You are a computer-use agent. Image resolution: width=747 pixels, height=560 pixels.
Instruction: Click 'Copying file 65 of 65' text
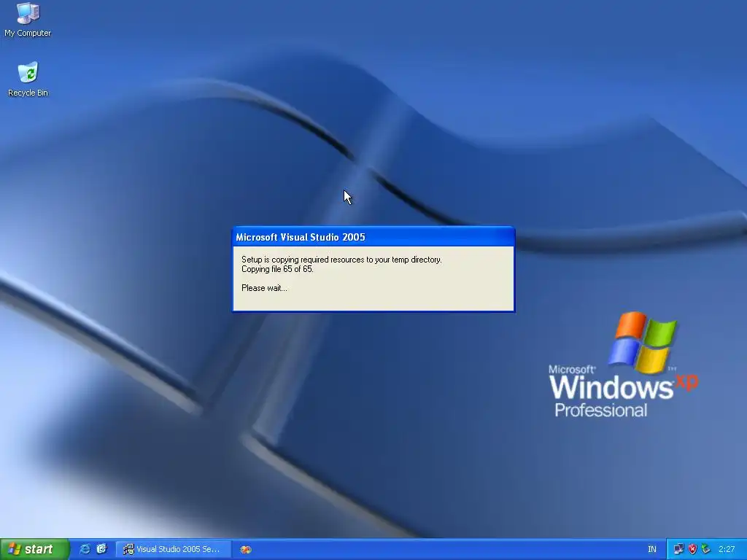point(277,269)
